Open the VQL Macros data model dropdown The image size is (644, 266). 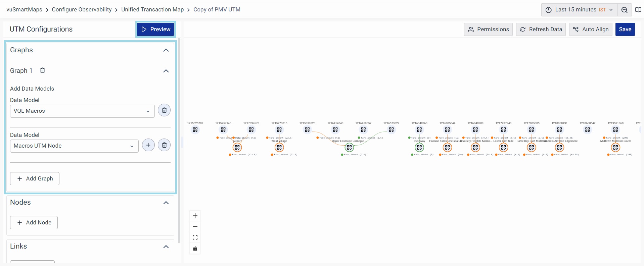point(82,111)
